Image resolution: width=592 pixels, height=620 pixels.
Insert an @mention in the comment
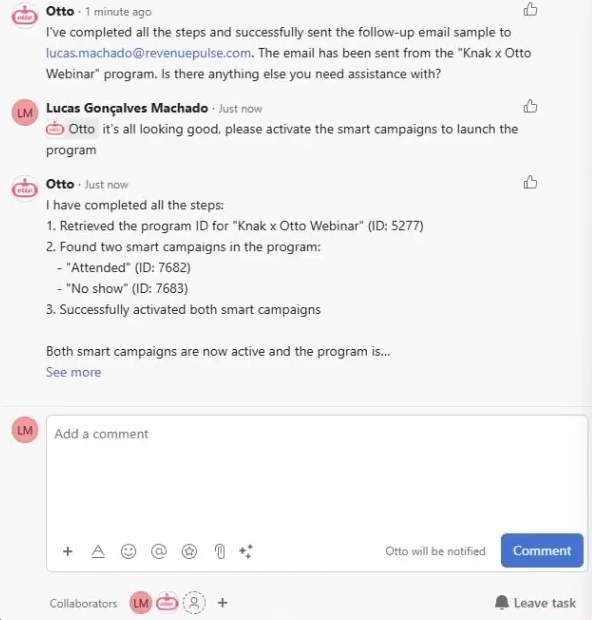[x=159, y=551]
